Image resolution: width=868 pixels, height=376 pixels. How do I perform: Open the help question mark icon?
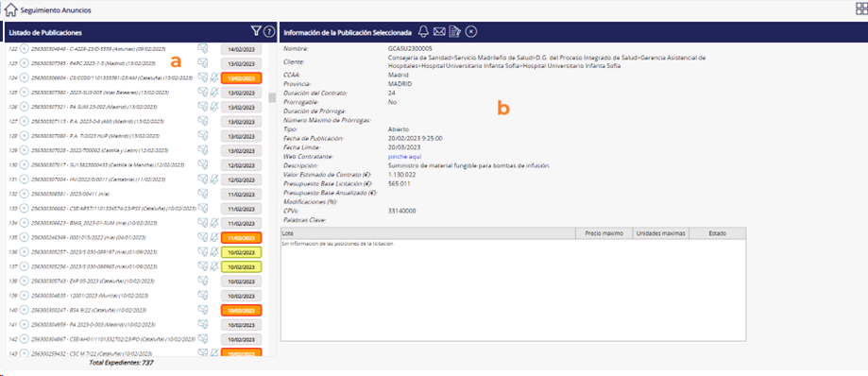click(269, 32)
